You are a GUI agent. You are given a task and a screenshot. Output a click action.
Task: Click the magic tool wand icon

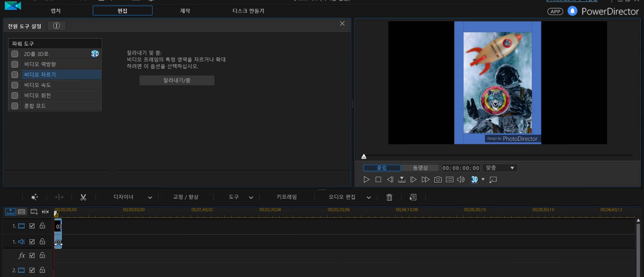tap(34, 197)
